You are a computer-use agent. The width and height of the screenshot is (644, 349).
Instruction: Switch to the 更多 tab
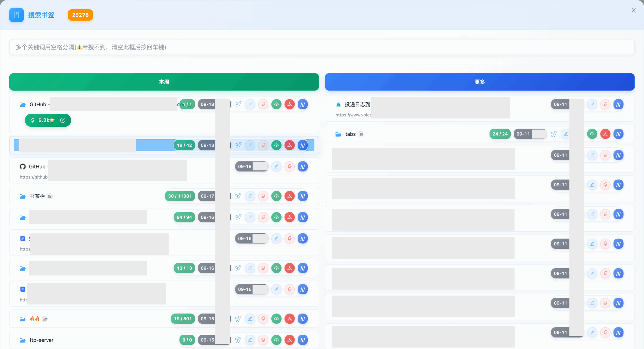(x=479, y=82)
